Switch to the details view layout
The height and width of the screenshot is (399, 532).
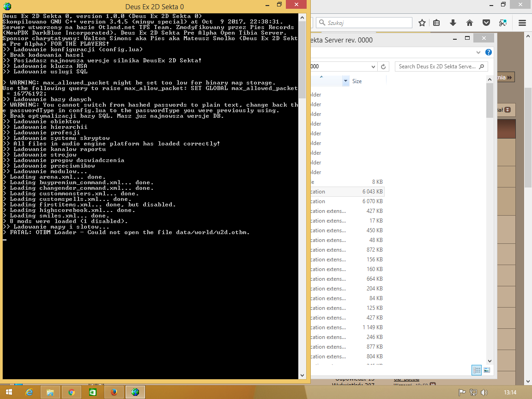point(476,370)
